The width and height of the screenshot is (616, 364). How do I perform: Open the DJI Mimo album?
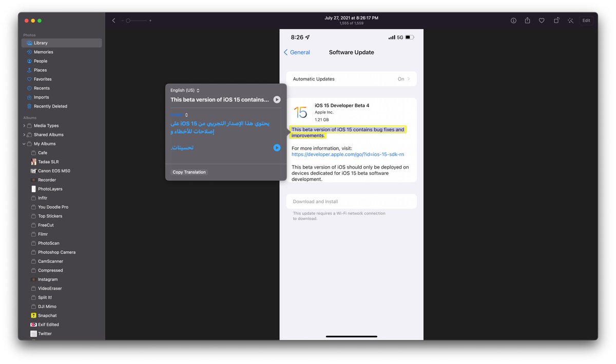click(62, 307)
